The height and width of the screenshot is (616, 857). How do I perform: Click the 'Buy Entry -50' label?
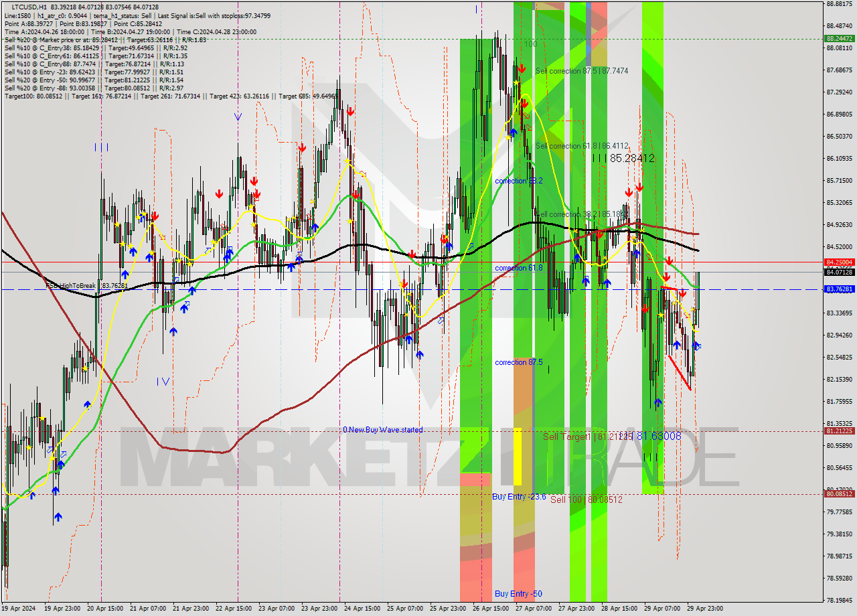pos(518,594)
